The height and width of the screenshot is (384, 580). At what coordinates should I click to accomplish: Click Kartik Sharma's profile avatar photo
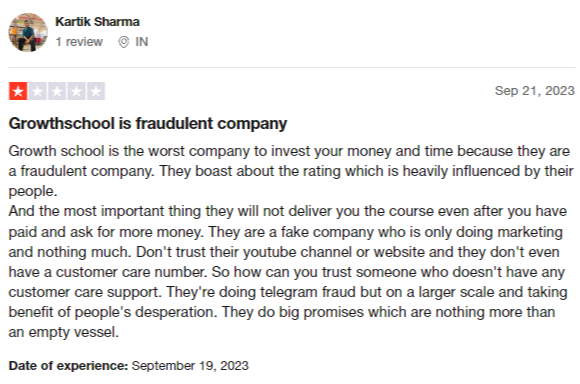(x=28, y=33)
